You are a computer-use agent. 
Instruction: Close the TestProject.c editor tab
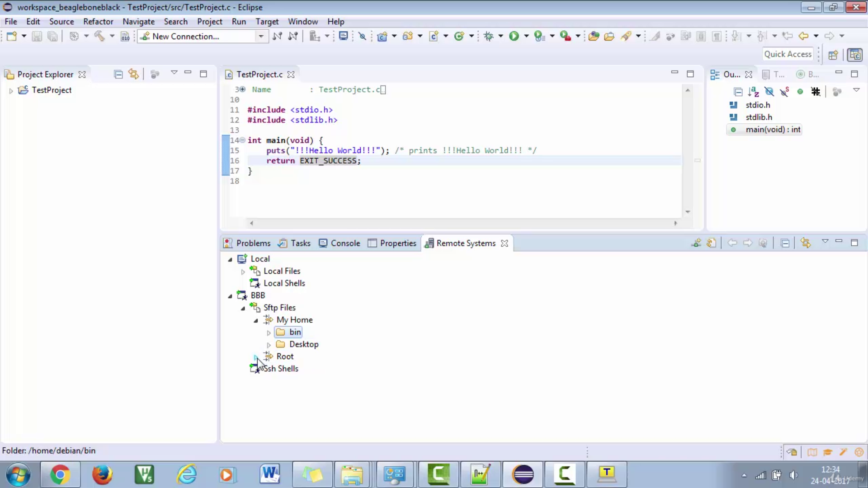(291, 75)
